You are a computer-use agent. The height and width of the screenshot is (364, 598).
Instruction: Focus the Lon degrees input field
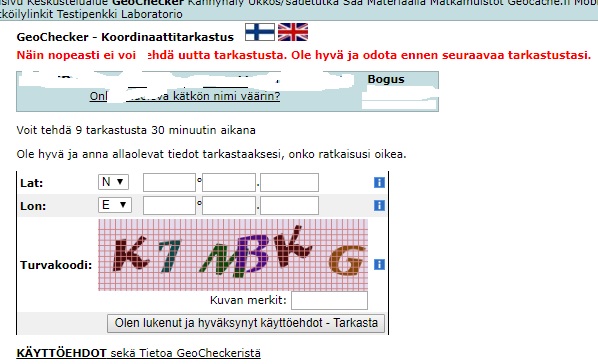pyautogui.click(x=169, y=206)
